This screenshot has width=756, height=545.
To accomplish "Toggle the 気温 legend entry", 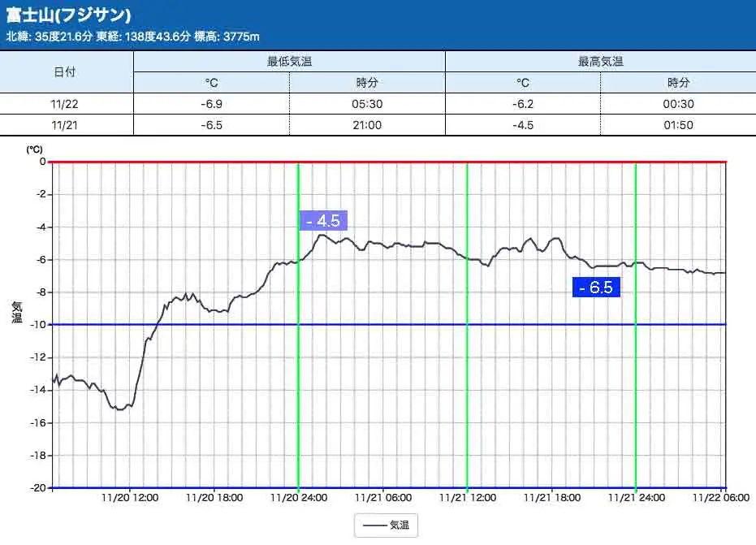I will click(387, 526).
